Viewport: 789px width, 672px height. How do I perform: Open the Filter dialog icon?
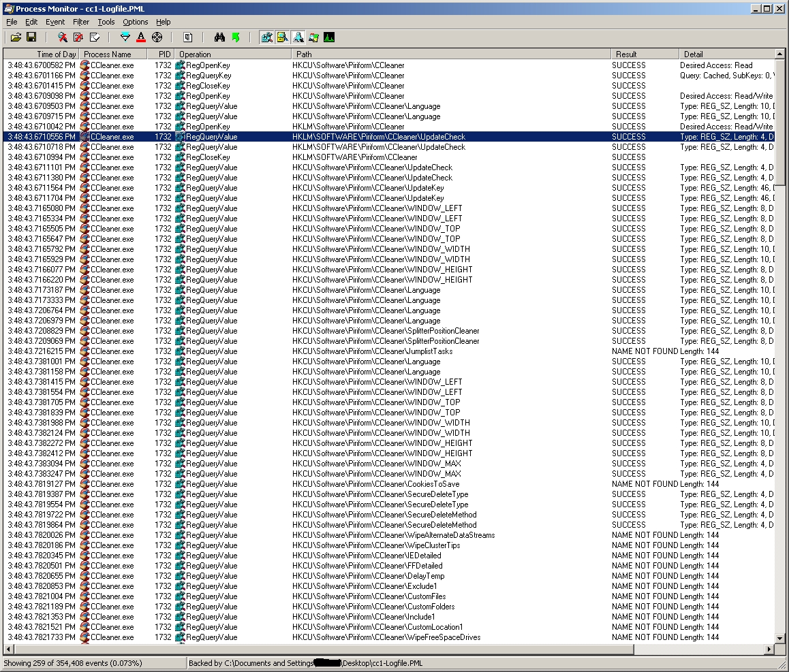pos(125,37)
